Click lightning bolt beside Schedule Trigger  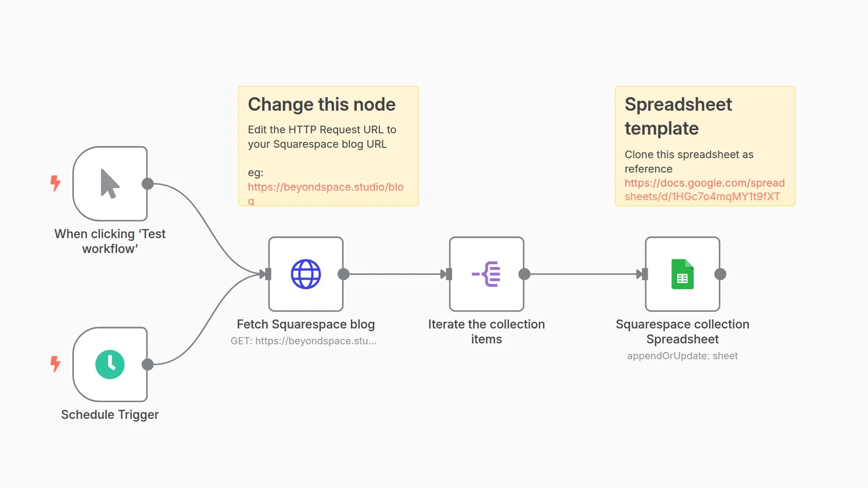(55, 364)
